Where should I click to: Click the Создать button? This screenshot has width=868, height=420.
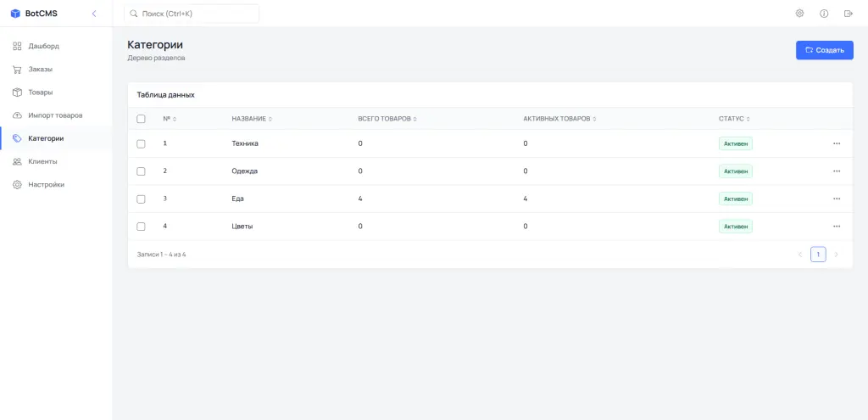click(824, 50)
